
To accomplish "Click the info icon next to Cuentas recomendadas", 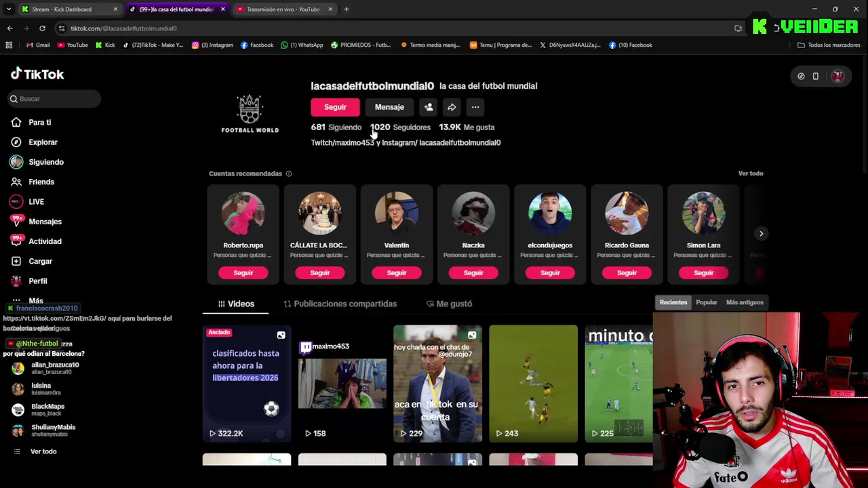I will [289, 174].
